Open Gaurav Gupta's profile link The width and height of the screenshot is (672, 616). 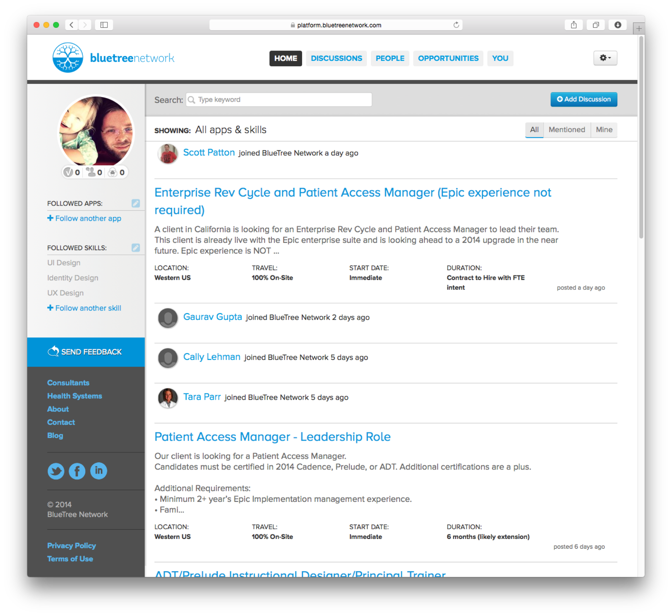click(212, 317)
